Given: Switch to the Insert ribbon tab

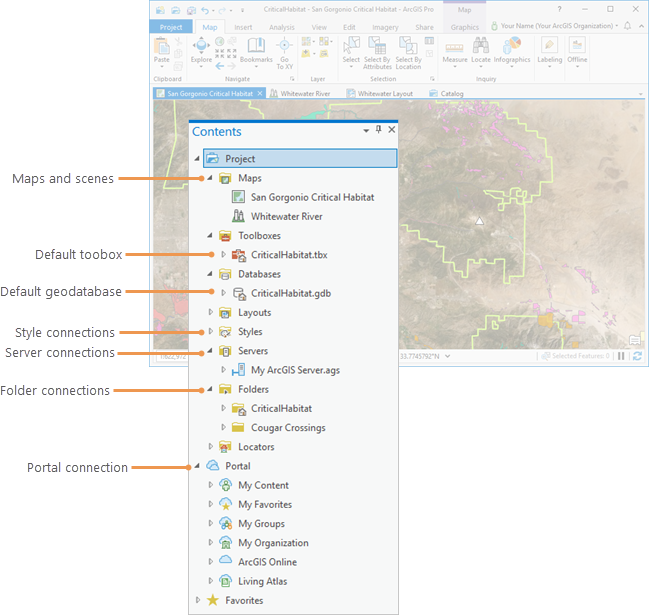Looking at the screenshot, I should point(243,27).
